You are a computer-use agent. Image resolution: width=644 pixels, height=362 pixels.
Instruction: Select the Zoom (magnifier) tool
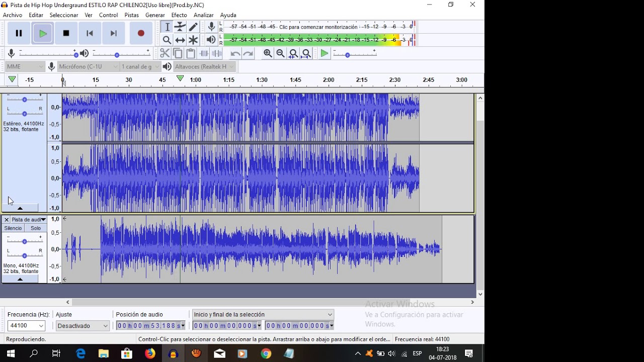coord(167,40)
